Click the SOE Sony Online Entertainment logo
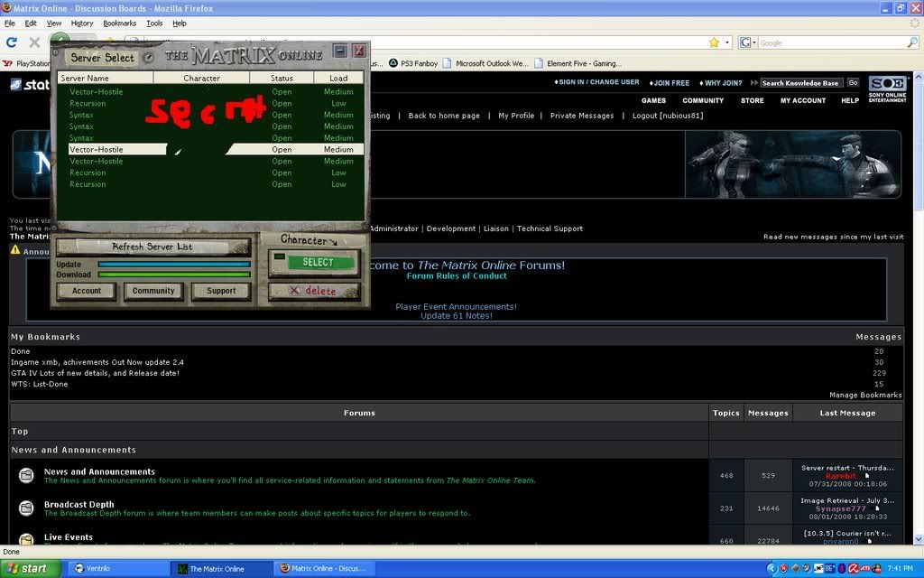 (x=886, y=89)
